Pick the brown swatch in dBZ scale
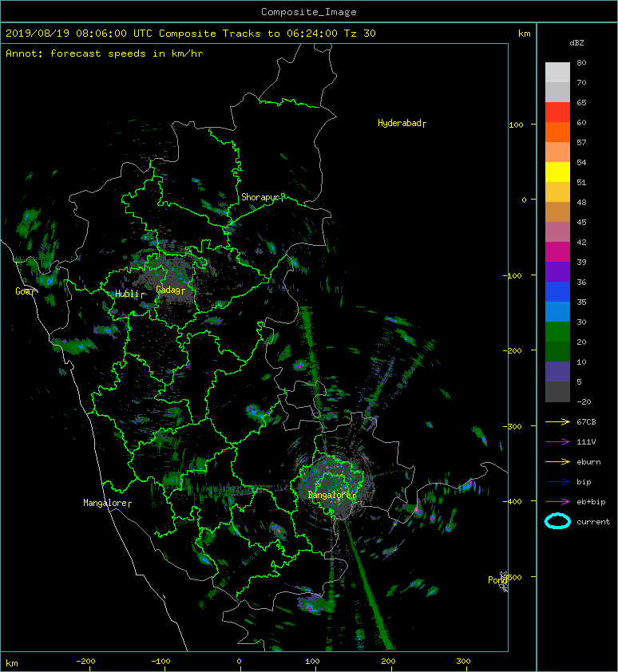This screenshot has height=672, width=618. [557, 211]
